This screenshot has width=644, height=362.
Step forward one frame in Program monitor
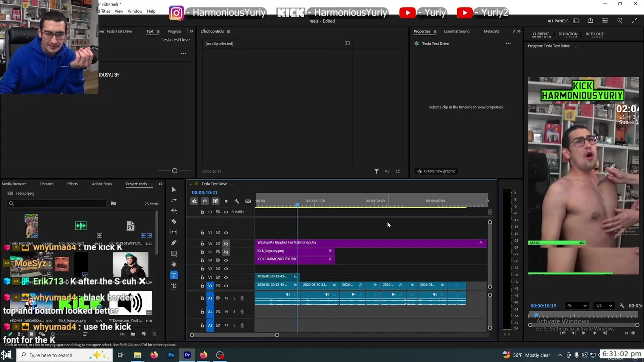[594, 333]
